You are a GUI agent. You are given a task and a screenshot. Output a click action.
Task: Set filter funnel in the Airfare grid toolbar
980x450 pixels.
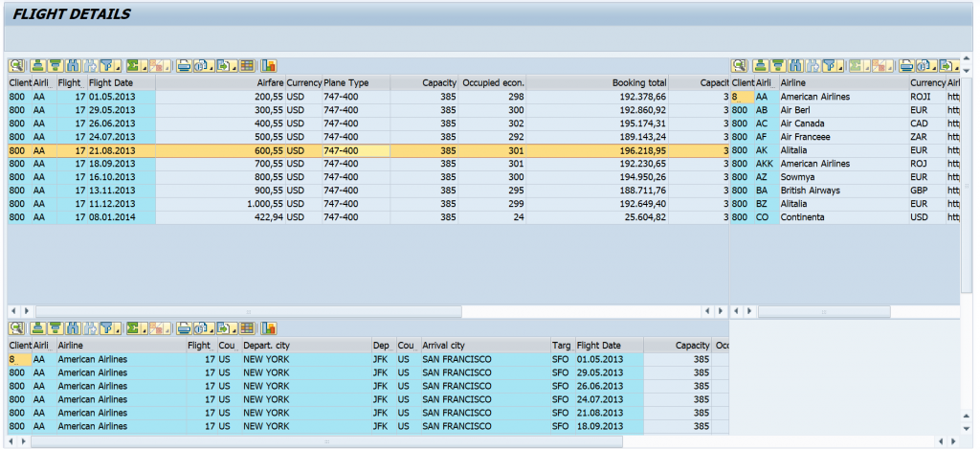point(107,66)
